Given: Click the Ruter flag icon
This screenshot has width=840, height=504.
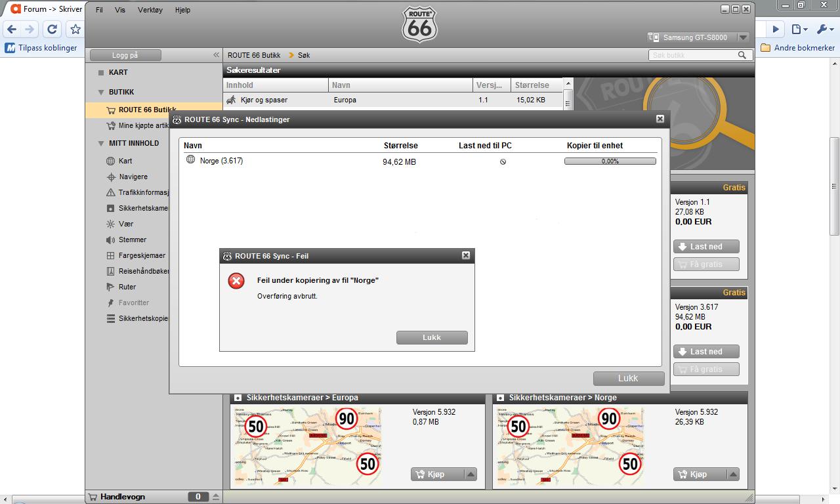Looking at the screenshot, I should 111,287.
